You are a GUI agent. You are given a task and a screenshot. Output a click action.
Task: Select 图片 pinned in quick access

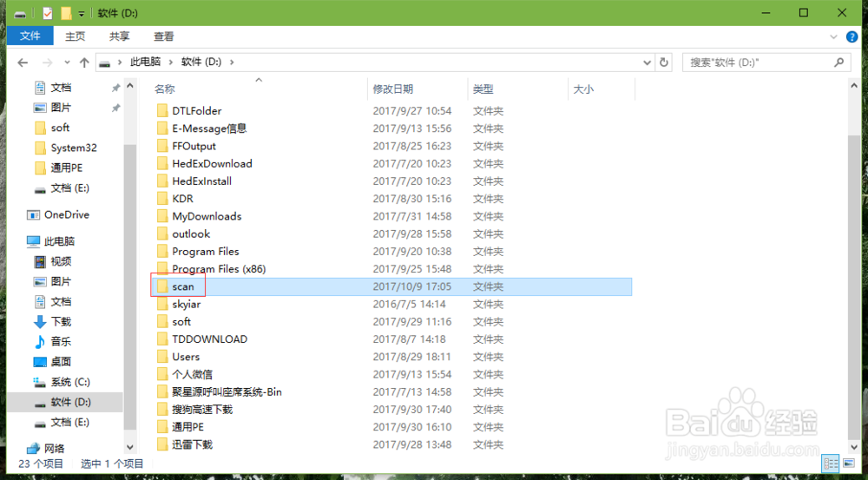click(x=61, y=108)
